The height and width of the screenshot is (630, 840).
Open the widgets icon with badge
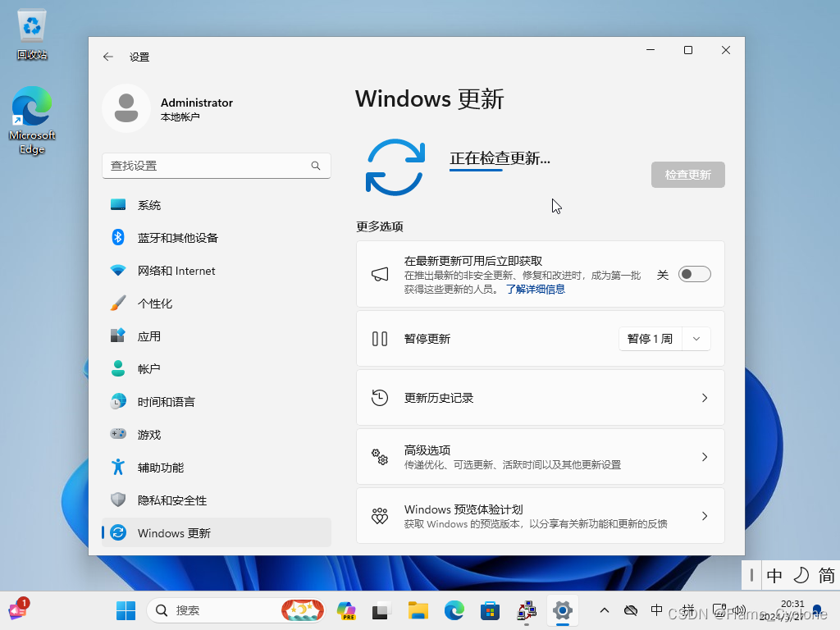[x=18, y=610]
